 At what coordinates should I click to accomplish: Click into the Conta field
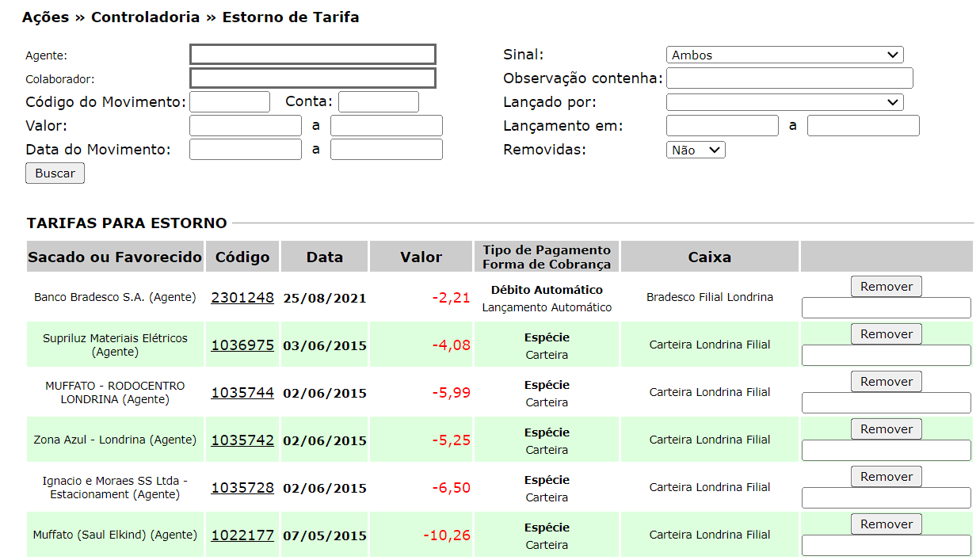coord(378,102)
